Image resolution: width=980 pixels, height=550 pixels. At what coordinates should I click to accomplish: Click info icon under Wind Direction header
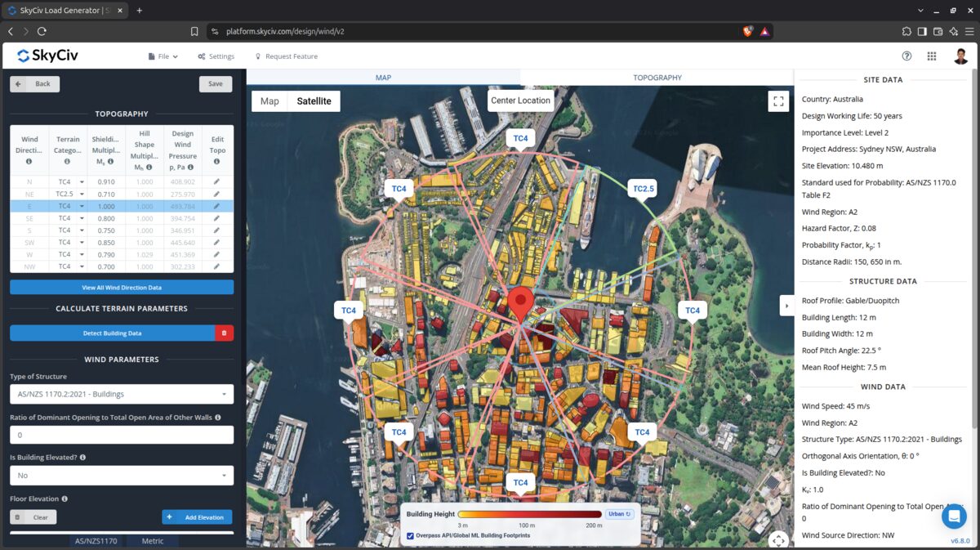point(29,162)
